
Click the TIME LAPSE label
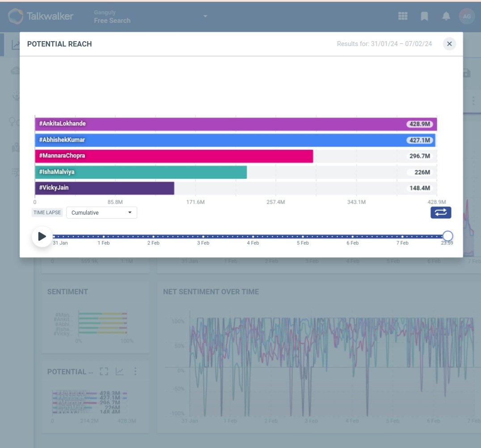pyautogui.click(x=47, y=213)
